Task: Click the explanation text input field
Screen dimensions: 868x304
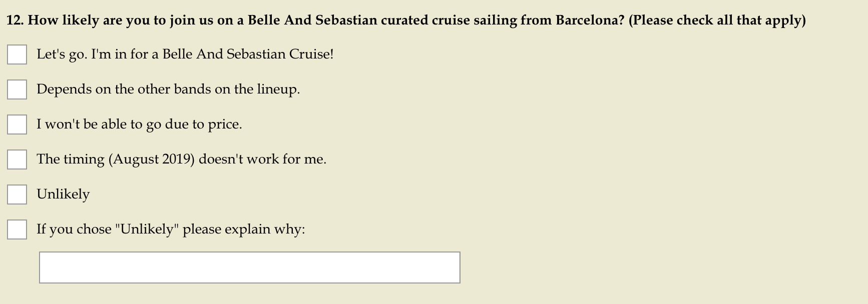Action: [x=250, y=267]
